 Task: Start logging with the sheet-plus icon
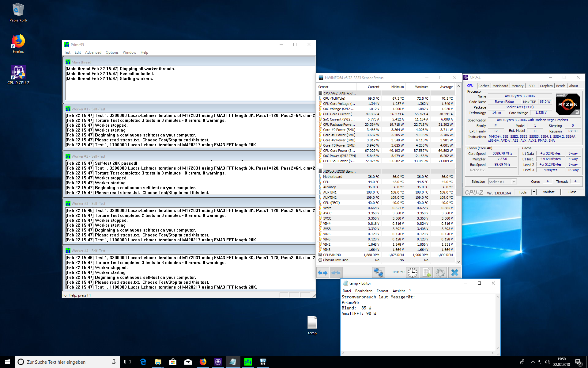[x=426, y=273]
